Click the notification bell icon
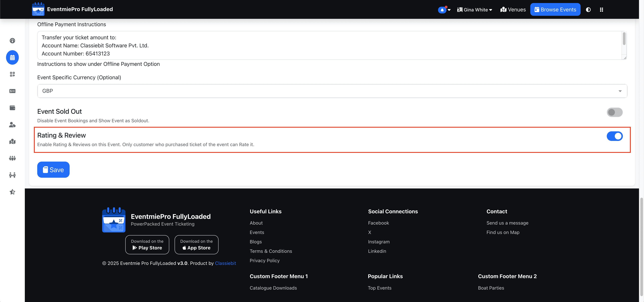 (x=442, y=10)
